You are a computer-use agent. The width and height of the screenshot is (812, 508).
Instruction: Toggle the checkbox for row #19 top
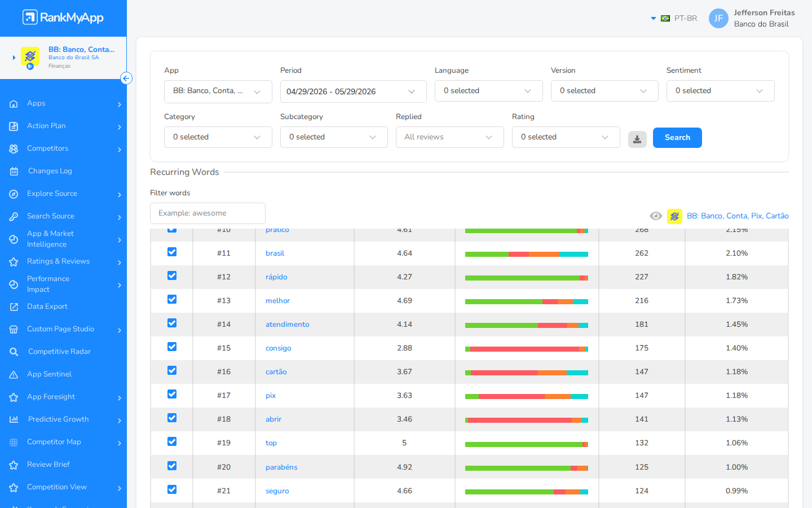click(x=172, y=441)
